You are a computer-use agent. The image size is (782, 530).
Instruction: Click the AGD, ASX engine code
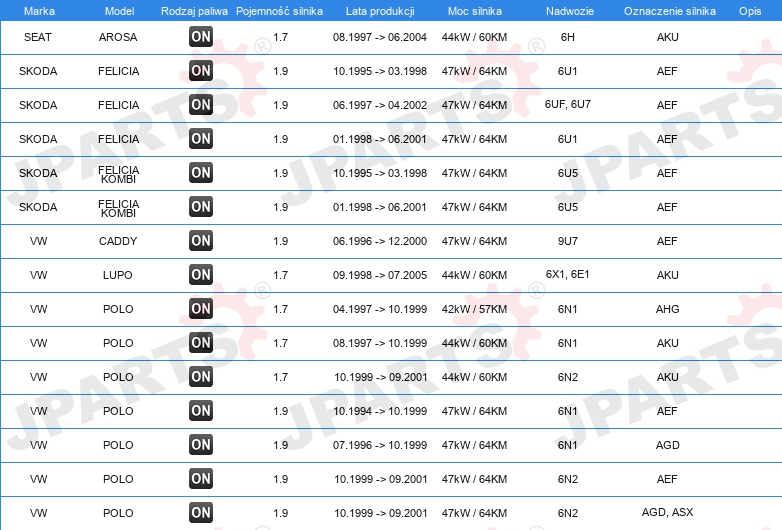tap(667, 512)
